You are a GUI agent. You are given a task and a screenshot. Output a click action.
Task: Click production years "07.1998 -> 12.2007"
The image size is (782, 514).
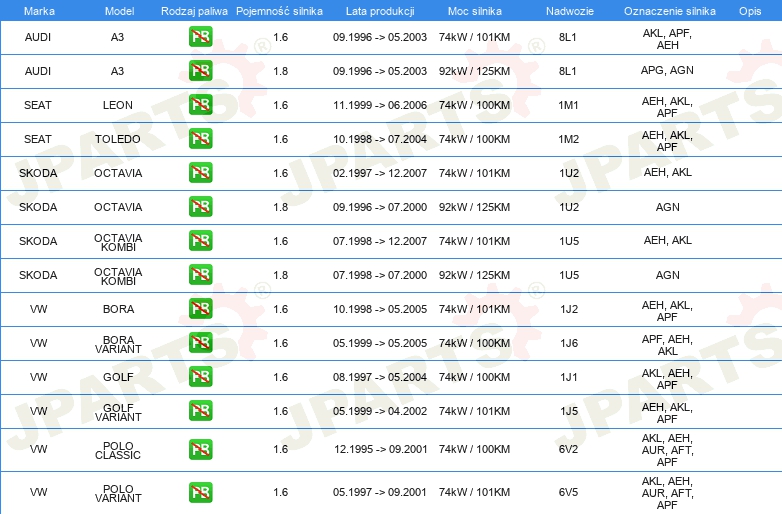pyautogui.click(x=380, y=241)
